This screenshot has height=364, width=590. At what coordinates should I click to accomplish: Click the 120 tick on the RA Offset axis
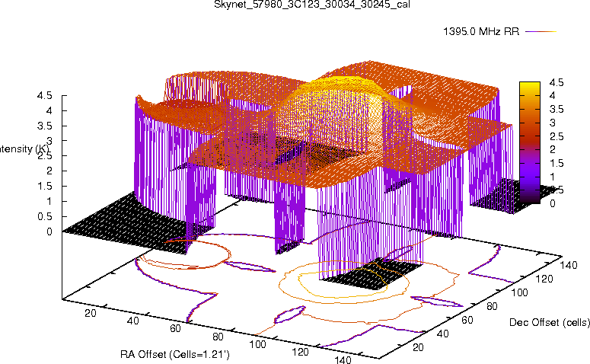[x=300, y=352]
